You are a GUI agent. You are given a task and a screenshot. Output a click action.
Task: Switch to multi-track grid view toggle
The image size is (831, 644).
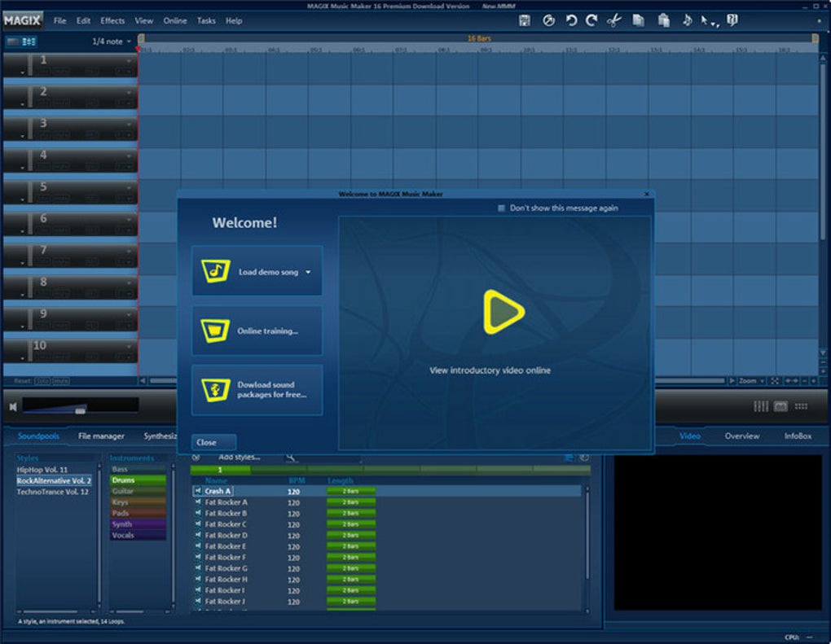coord(28,42)
